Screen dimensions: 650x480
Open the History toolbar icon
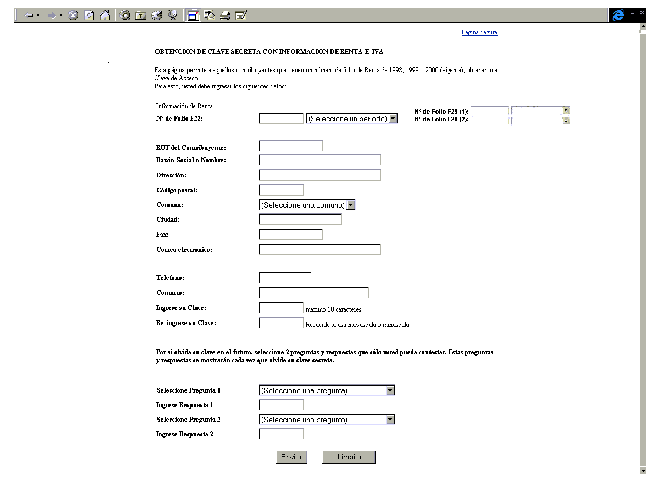tap(173, 15)
